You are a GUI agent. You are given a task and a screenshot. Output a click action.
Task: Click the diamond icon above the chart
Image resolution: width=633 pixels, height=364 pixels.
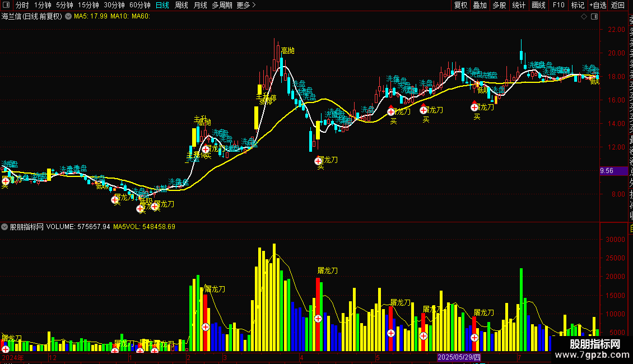[584, 17]
